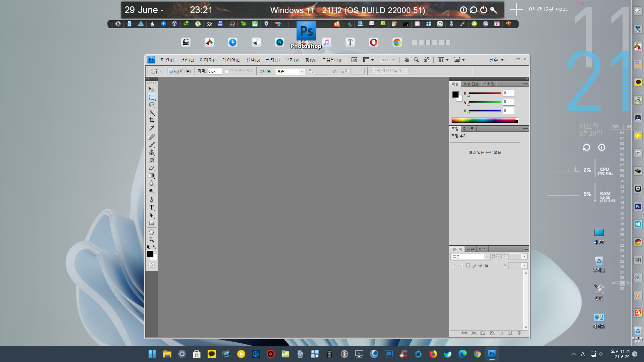
Task: Open the 필터(T) menu
Action: point(272,60)
